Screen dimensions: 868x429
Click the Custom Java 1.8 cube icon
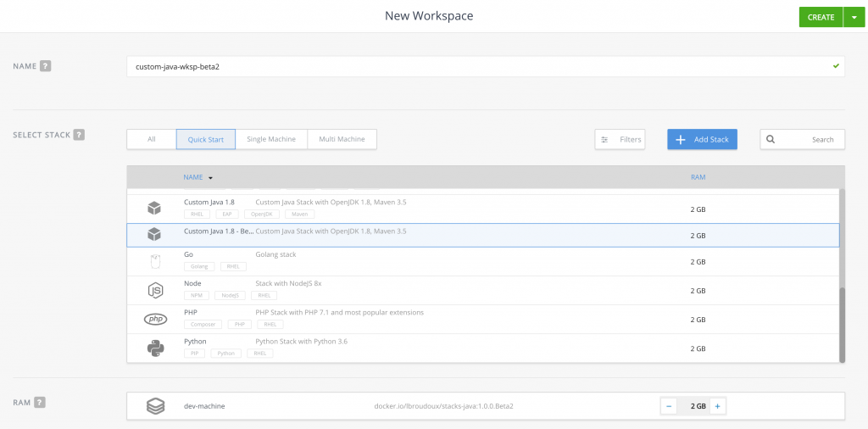pos(154,208)
